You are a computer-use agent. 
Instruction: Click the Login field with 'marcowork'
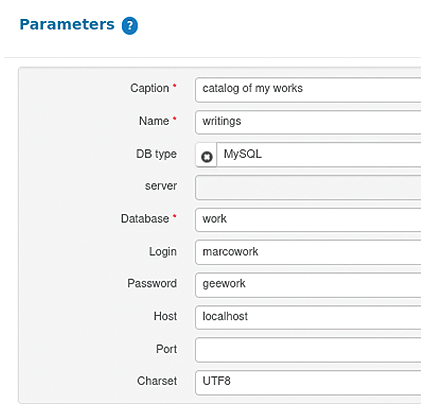308,252
